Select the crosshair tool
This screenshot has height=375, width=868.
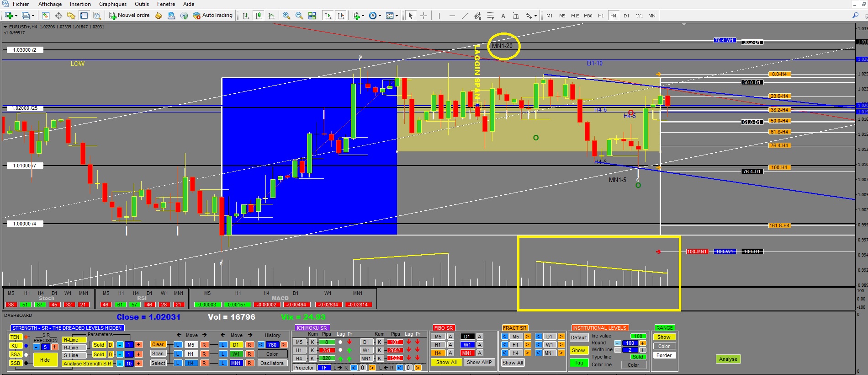pyautogui.click(x=423, y=16)
